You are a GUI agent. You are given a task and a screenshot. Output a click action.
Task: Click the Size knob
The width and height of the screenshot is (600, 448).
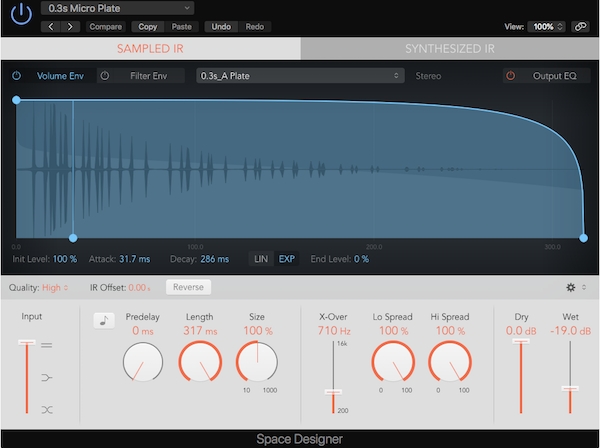click(257, 362)
